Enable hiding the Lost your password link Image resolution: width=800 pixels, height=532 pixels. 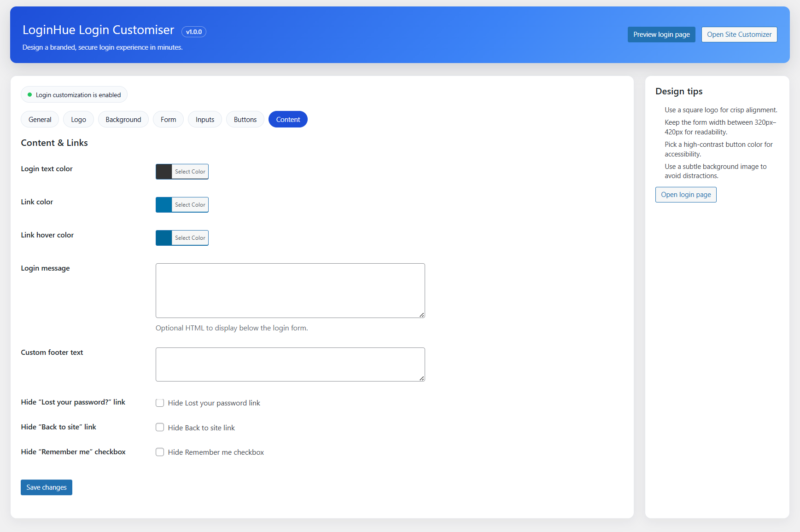click(x=160, y=403)
